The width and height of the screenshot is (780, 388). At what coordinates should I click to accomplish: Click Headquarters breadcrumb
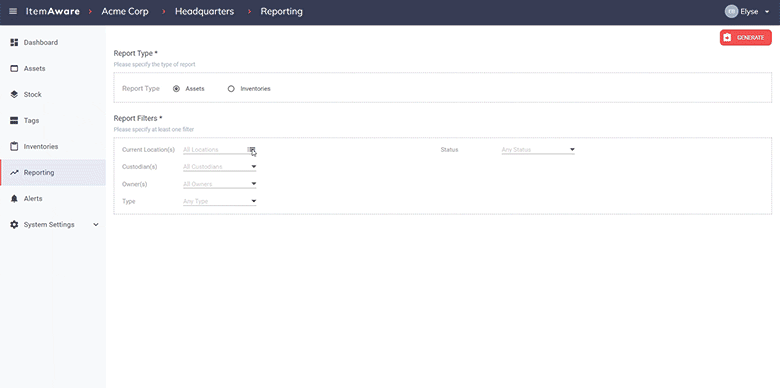click(204, 11)
